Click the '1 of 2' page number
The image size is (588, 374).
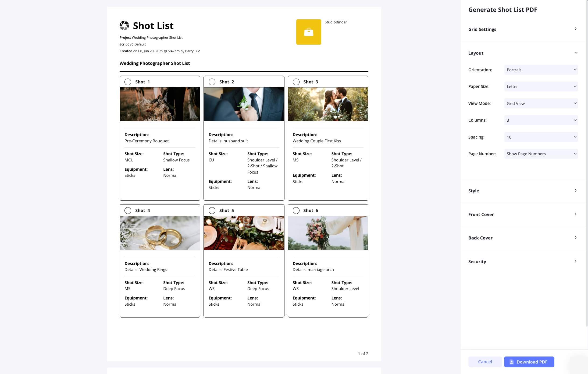363,354
